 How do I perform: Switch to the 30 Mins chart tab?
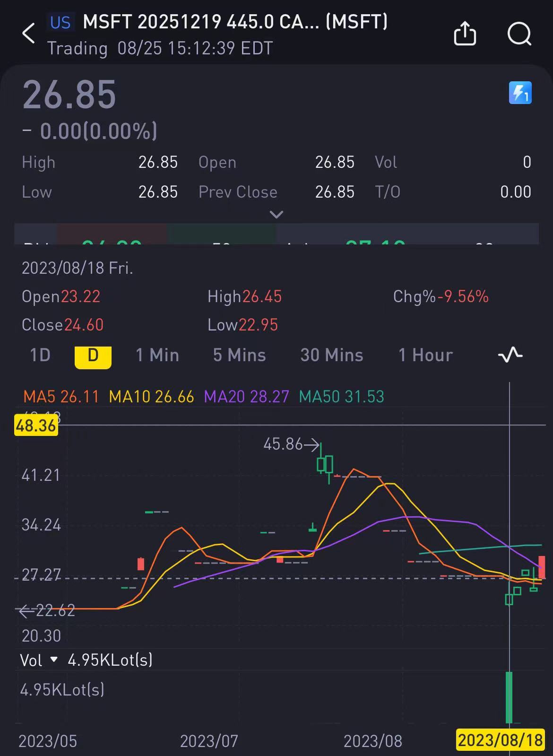click(x=332, y=355)
